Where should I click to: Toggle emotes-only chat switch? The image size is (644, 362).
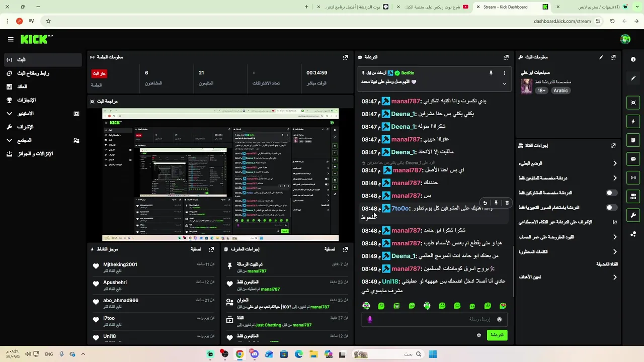pos(611,207)
